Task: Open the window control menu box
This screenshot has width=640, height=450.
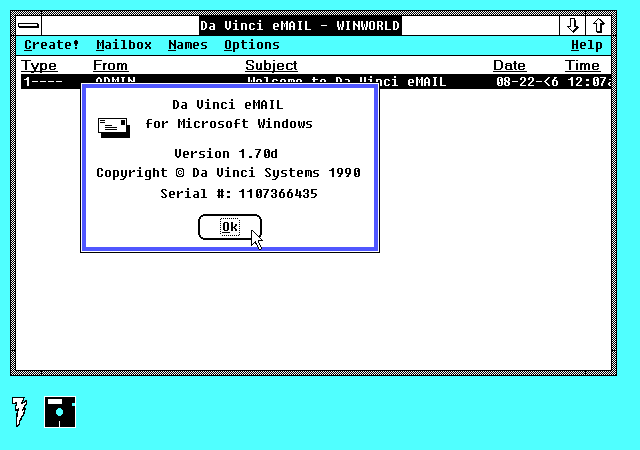Action: point(29,26)
